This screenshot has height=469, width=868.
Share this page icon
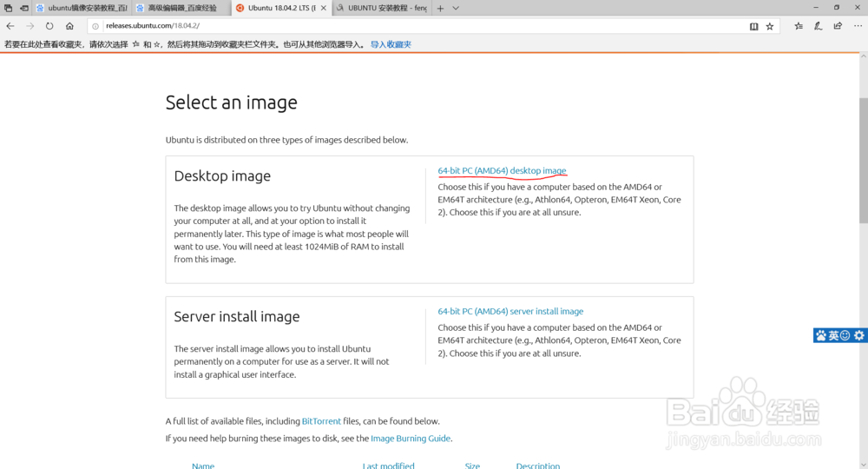838,26
